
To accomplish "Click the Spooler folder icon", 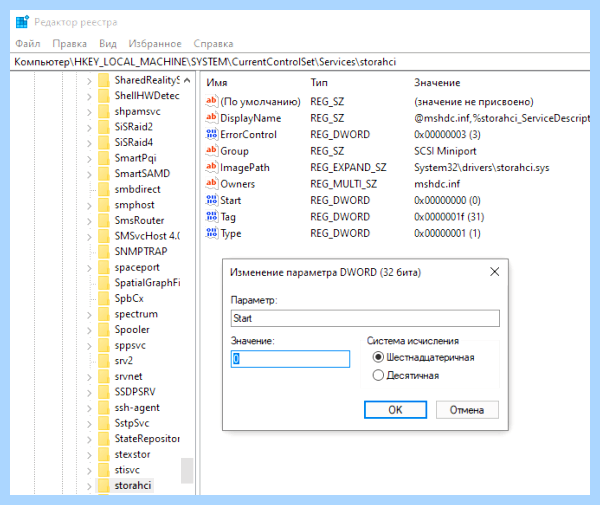I will click(x=104, y=329).
